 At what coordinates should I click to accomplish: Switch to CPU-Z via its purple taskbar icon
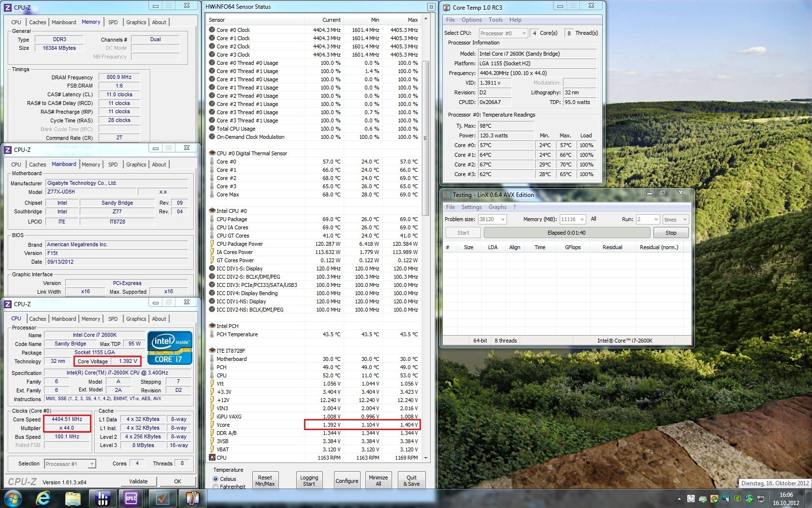131,498
